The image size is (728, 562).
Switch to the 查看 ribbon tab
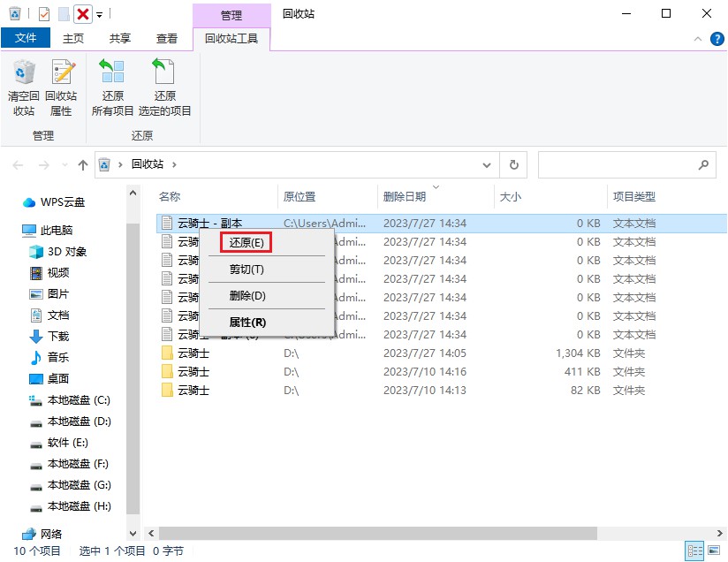[x=169, y=38]
